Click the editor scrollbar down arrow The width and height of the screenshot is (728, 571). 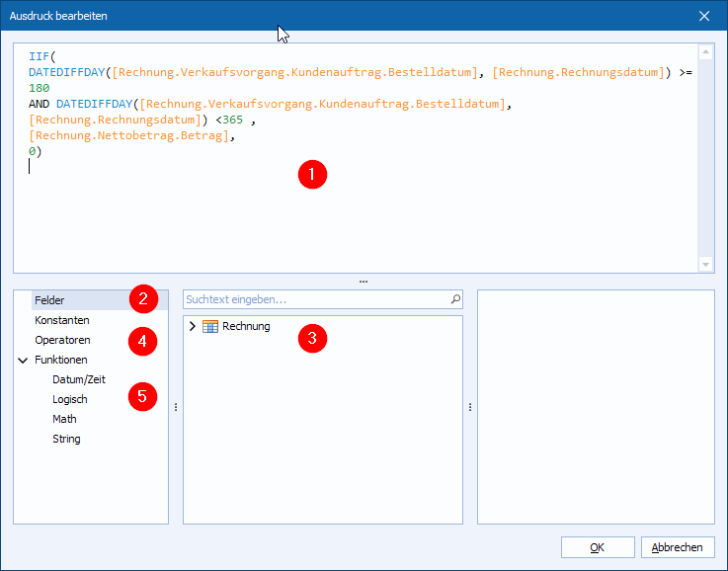tap(705, 264)
